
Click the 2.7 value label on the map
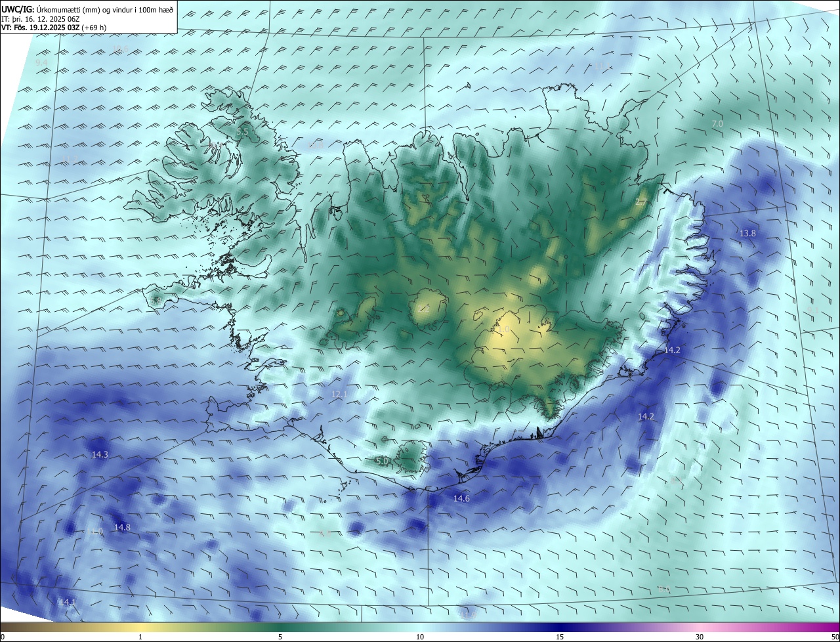pyautogui.click(x=641, y=202)
